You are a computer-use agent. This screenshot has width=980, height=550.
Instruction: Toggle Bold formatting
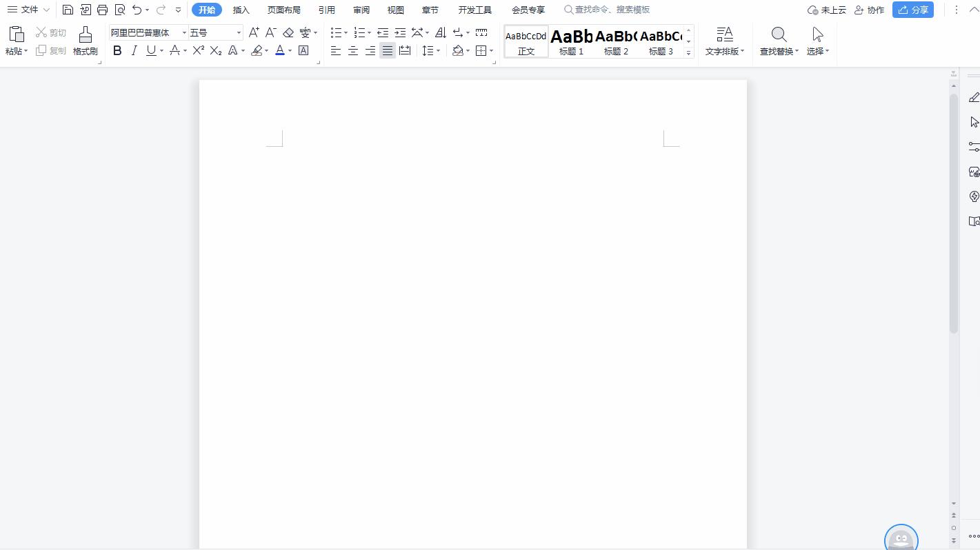point(117,50)
